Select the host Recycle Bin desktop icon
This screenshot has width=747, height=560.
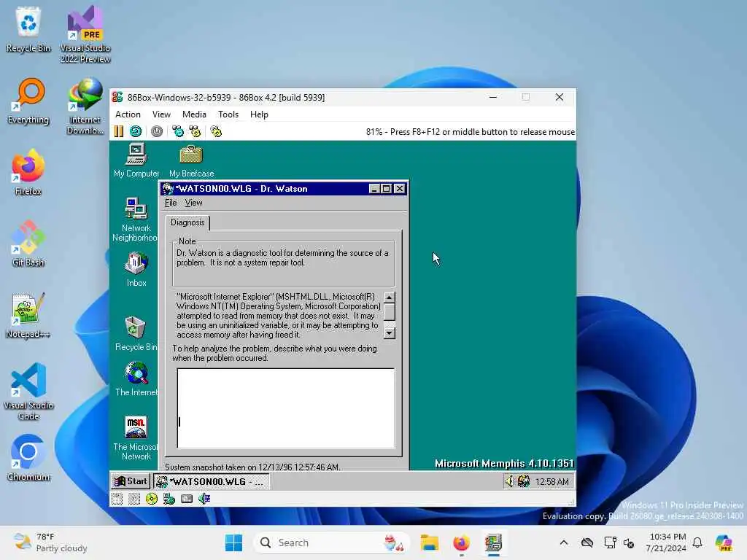tap(28, 29)
